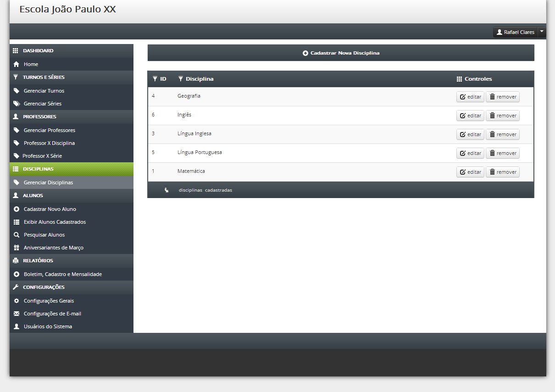555x392 pixels.
Task: Click the envelope icon beside Configurações de E-mail
Action: pyautogui.click(x=17, y=314)
